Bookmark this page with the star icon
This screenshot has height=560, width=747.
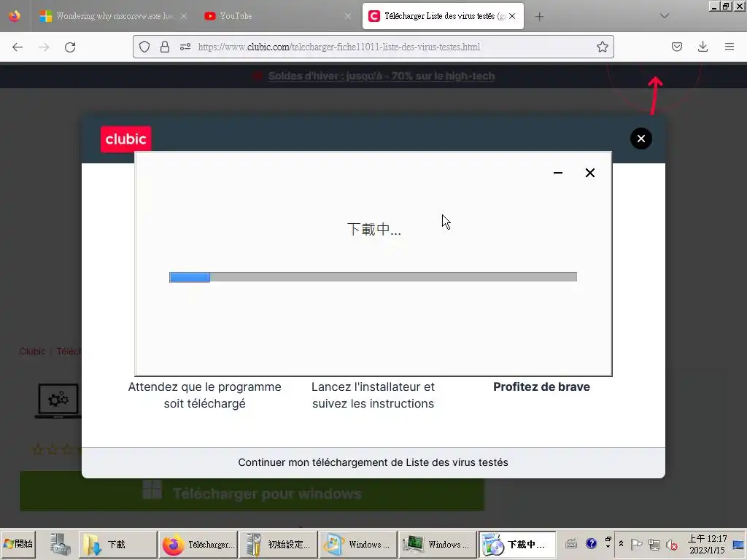602,47
